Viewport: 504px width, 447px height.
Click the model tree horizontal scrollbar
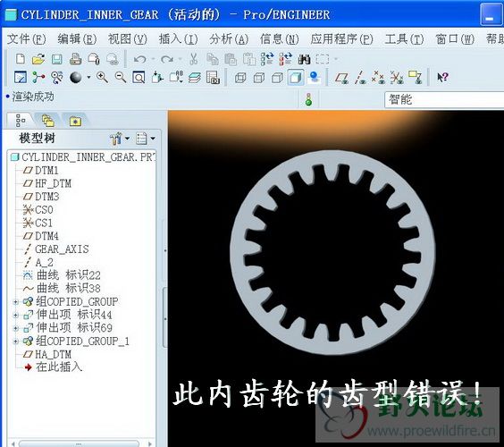(x=80, y=443)
